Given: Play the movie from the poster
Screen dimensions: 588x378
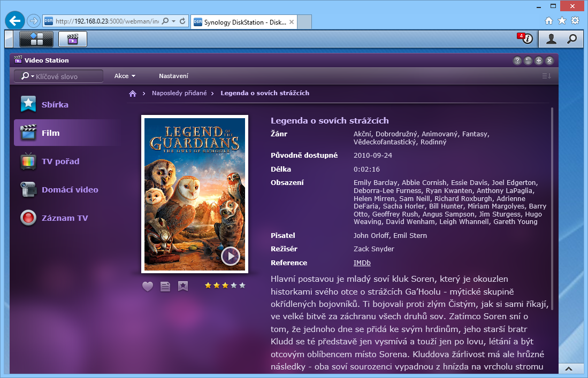Looking at the screenshot, I should (x=231, y=257).
